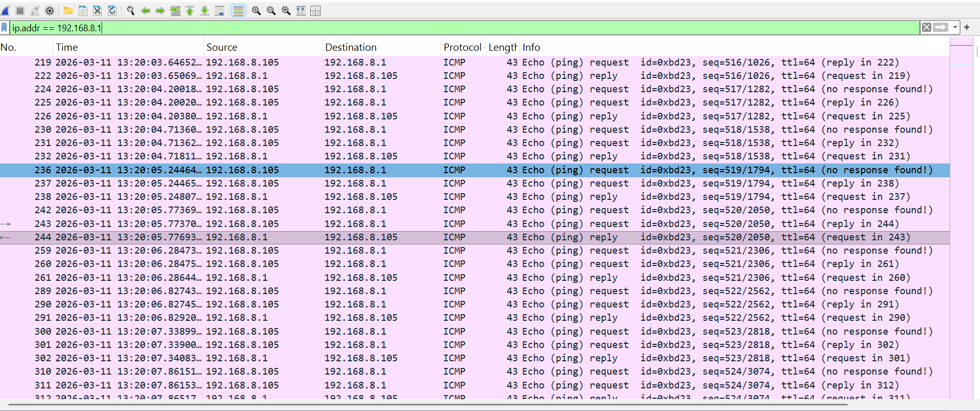
Task: Add a display filter button with plus
Action: (x=967, y=27)
